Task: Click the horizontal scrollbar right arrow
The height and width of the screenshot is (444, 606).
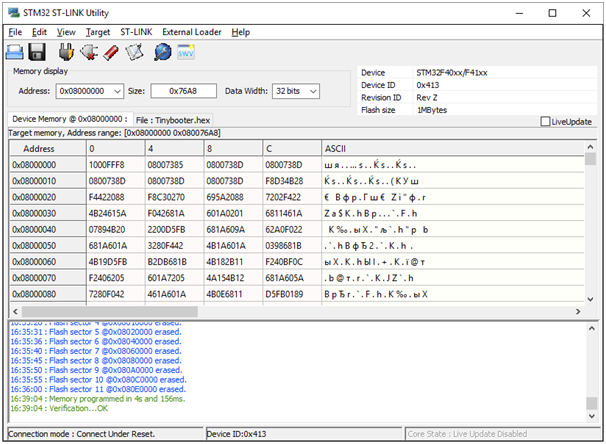Action: [578, 311]
